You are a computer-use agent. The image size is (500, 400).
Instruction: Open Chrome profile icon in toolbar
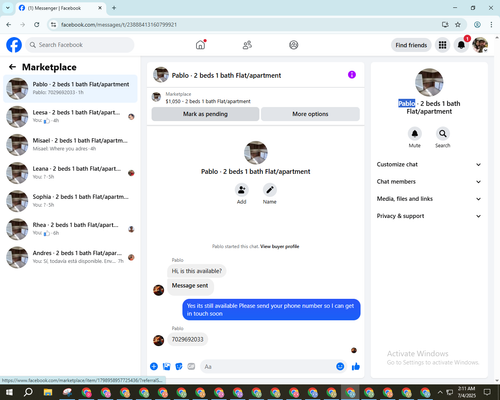[477, 25]
